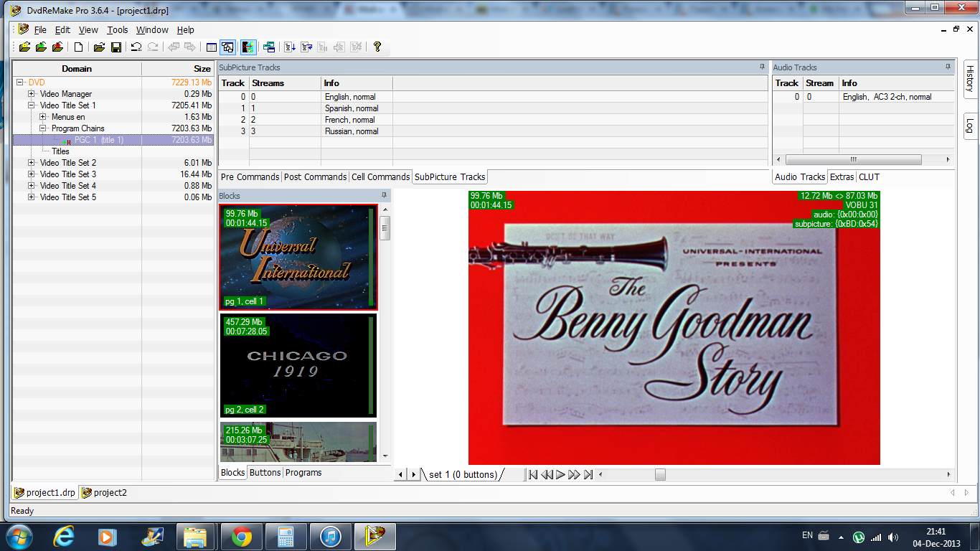Click the green export DVD folder icon

pos(41,47)
